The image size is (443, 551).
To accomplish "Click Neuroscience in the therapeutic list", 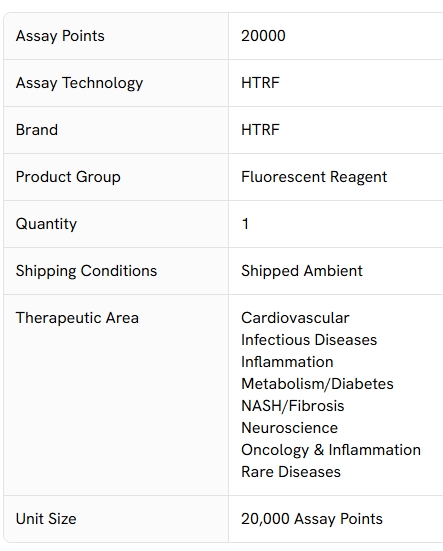I will click(x=289, y=428).
